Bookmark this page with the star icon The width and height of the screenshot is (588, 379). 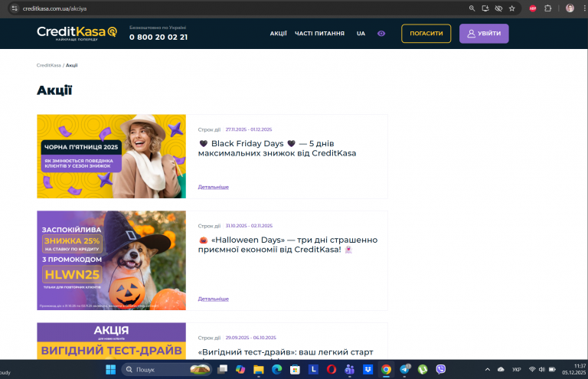click(512, 8)
